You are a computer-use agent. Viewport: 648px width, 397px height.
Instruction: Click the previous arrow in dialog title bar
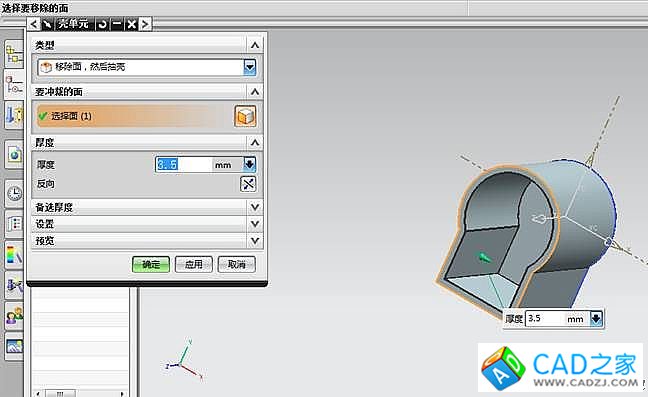coord(33,24)
